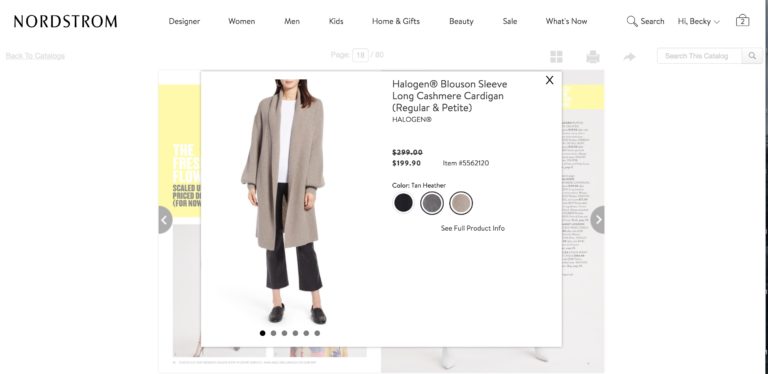Share the catalog with arrow icon
Screen dimensions: 768x374
[629, 57]
